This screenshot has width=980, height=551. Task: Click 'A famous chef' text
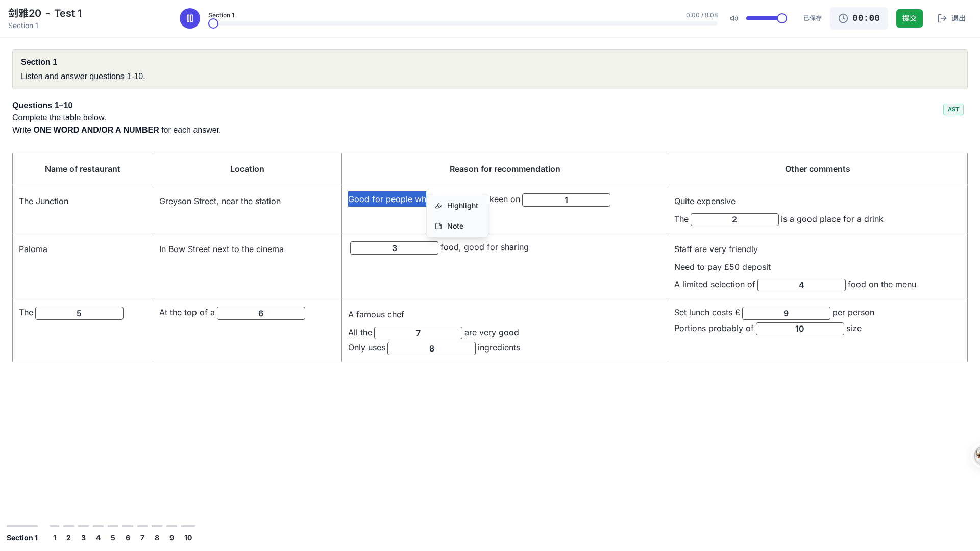[x=376, y=314]
